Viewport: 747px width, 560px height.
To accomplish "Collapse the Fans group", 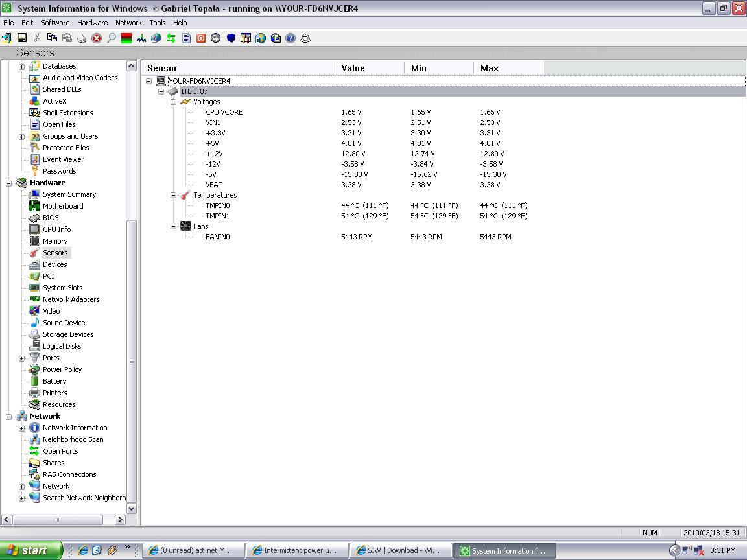I will click(x=173, y=226).
